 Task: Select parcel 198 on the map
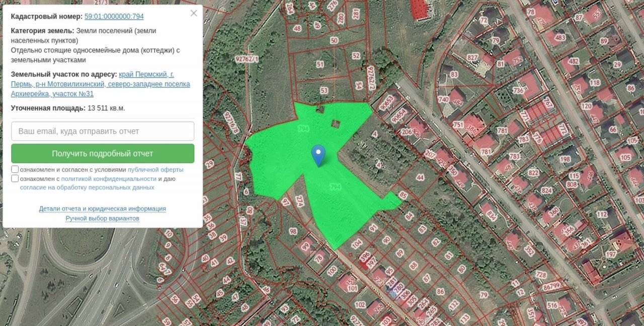(565, 159)
